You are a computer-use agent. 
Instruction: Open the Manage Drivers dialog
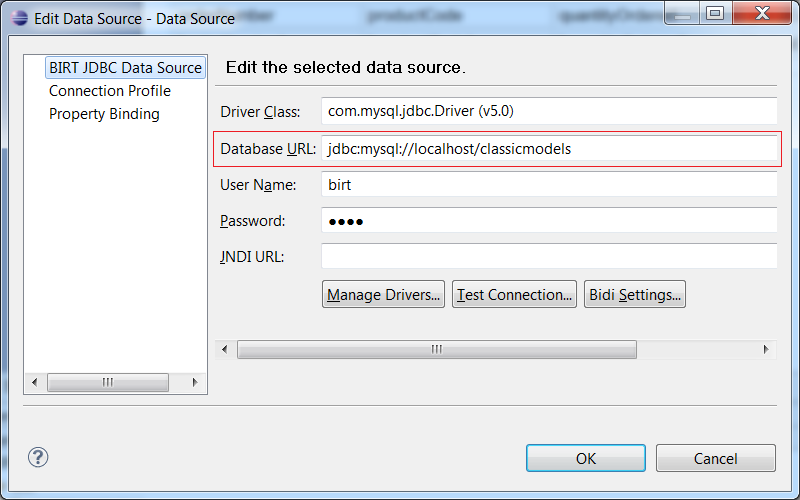[x=384, y=295]
